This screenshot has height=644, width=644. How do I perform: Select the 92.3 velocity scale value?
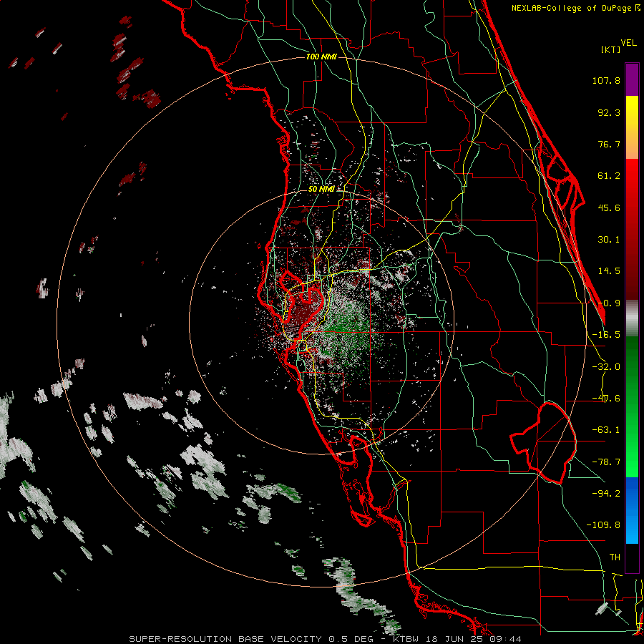[x=609, y=112]
